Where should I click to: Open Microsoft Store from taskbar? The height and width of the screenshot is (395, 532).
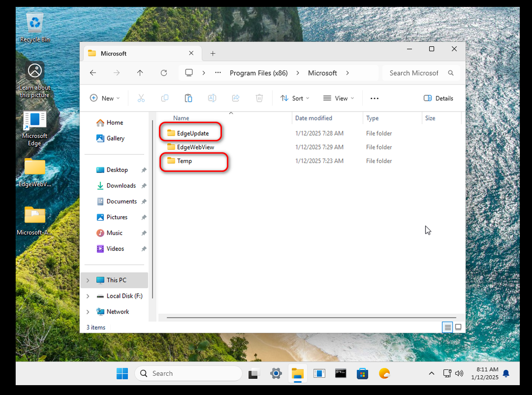(362, 374)
